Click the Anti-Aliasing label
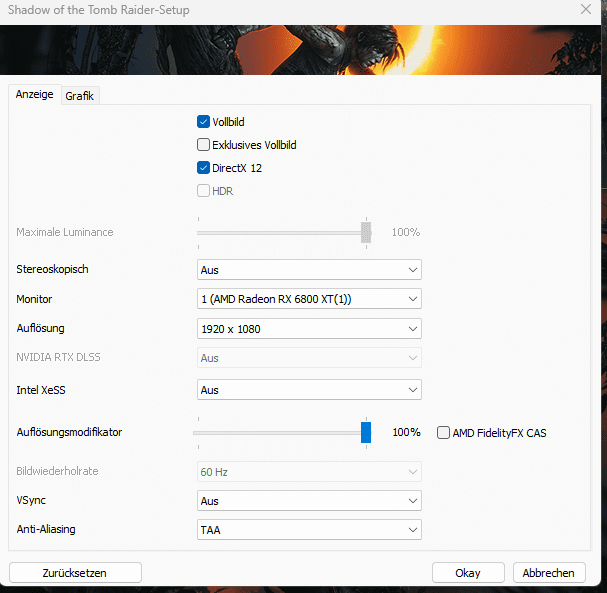The width and height of the screenshot is (607, 593). click(46, 529)
